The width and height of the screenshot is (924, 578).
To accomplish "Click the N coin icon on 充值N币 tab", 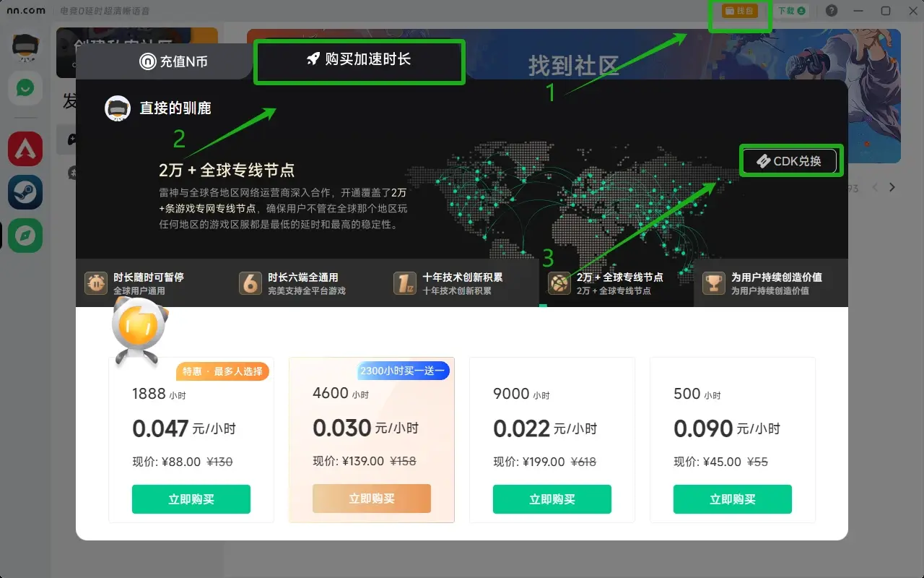I will click(148, 62).
